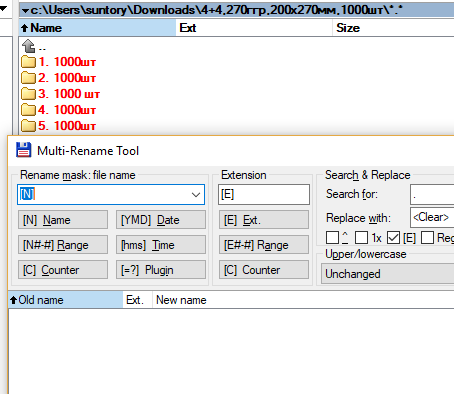The height and width of the screenshot is (394, 454).
Task: Toggle the caret (^) checkbox
Action: pyautogui.click(x=332, y=238)
